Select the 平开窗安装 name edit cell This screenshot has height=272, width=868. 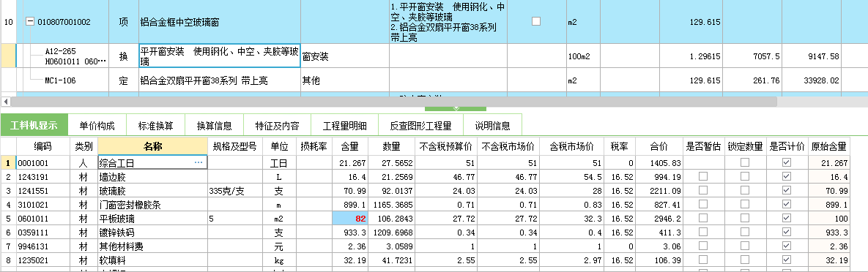[220, 56]
